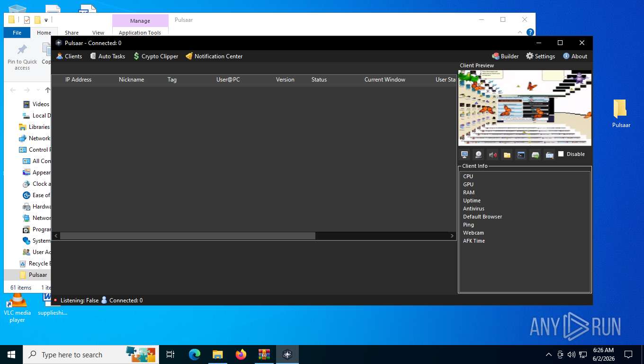Open the keyboard keylogger icon under preview
Viewport: 644px width, 364px height.
click(x=549, y=155)
